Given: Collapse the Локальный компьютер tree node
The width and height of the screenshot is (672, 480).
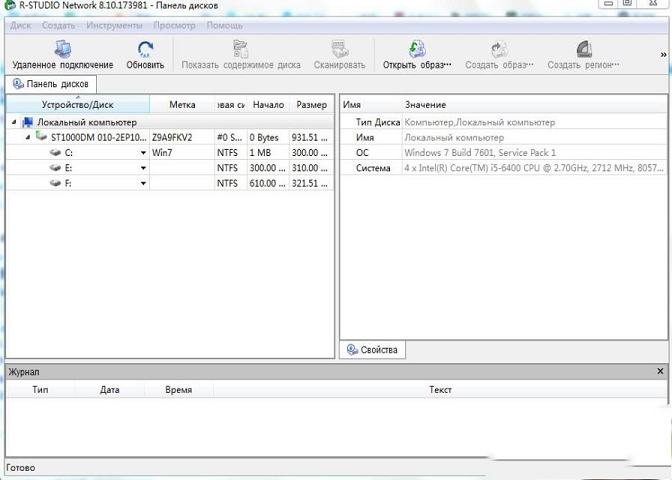Looking at the screenshot, I should coord(15,122).
